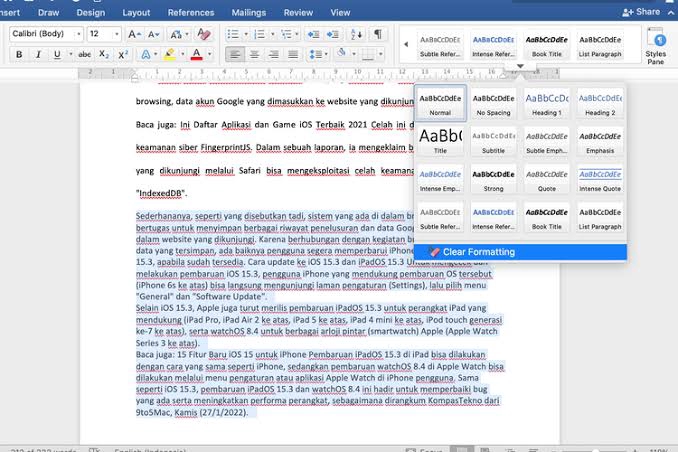The height and width of the screenshot is (452, 678).
Task: Increase font size with the larger A icon
Action: (134, 34)
